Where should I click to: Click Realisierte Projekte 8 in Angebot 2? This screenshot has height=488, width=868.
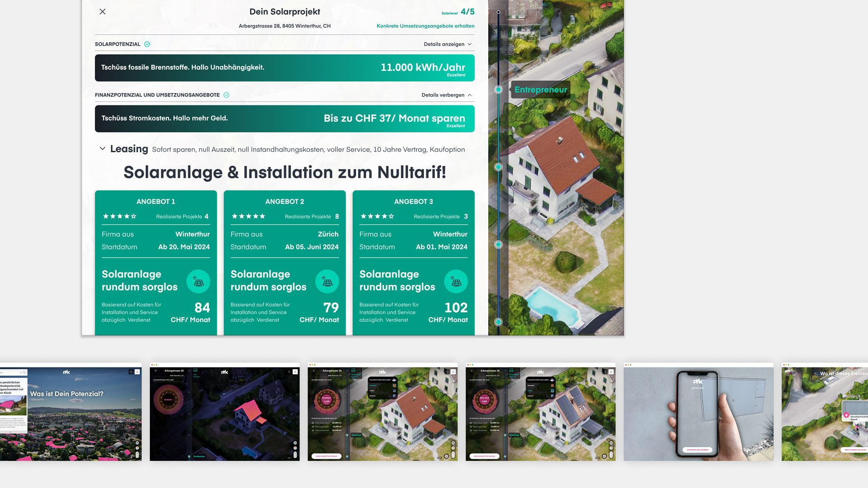pyautogui.click(x=312, y=216)
